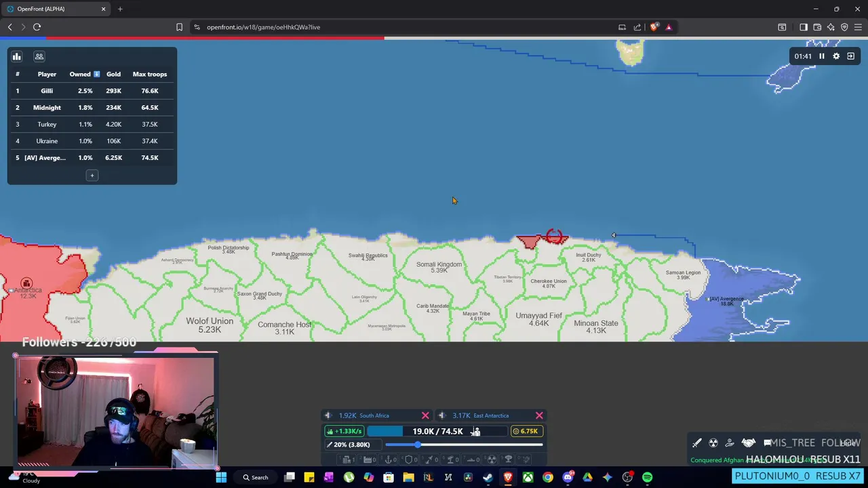Open File Explorer from taskbar
This screenshot has height=488, width=868.
408,477
